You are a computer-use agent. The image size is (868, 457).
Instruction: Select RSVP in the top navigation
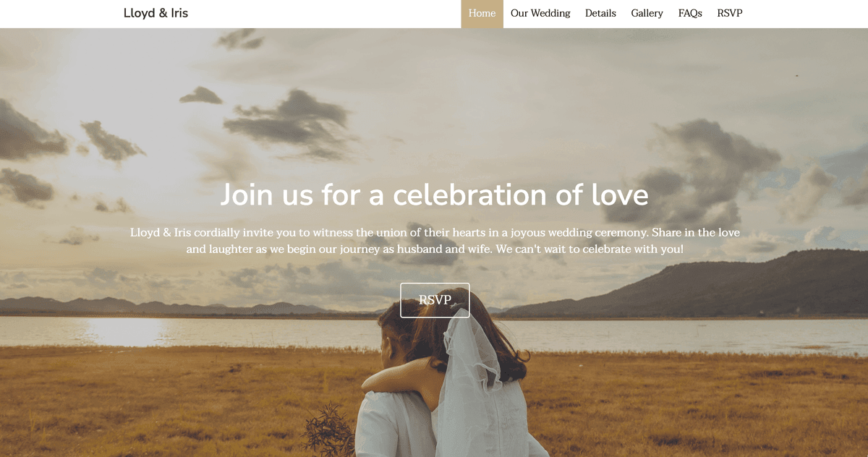tap(730, 14)
